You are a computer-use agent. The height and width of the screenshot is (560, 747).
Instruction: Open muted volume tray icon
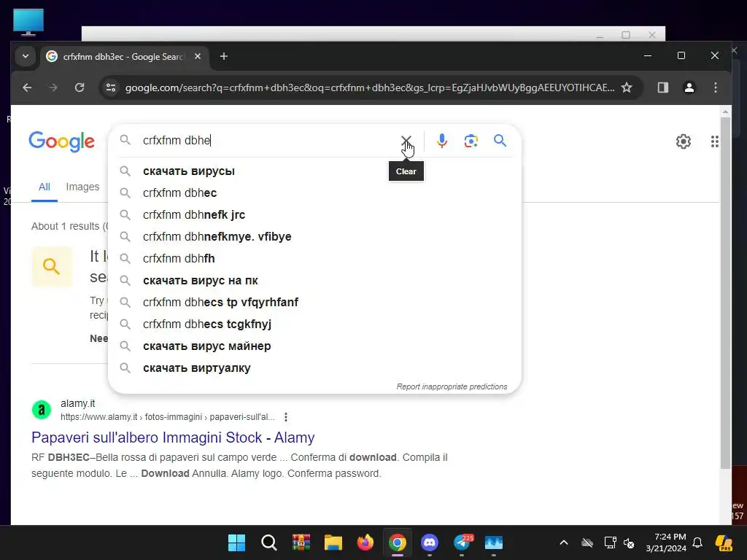629,542
